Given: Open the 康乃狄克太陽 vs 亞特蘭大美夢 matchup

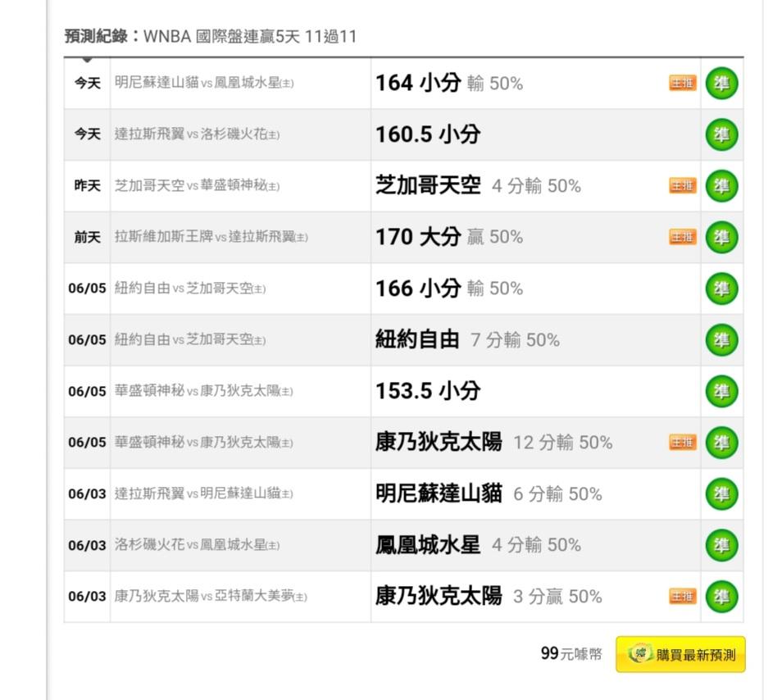Looking at the screenshot, I should tap(211, 596).
